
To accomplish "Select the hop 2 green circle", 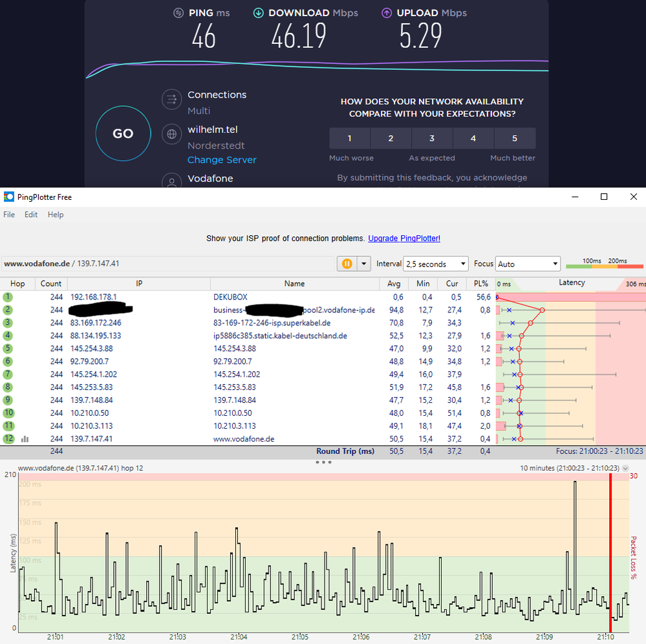I will pos(8,310).
